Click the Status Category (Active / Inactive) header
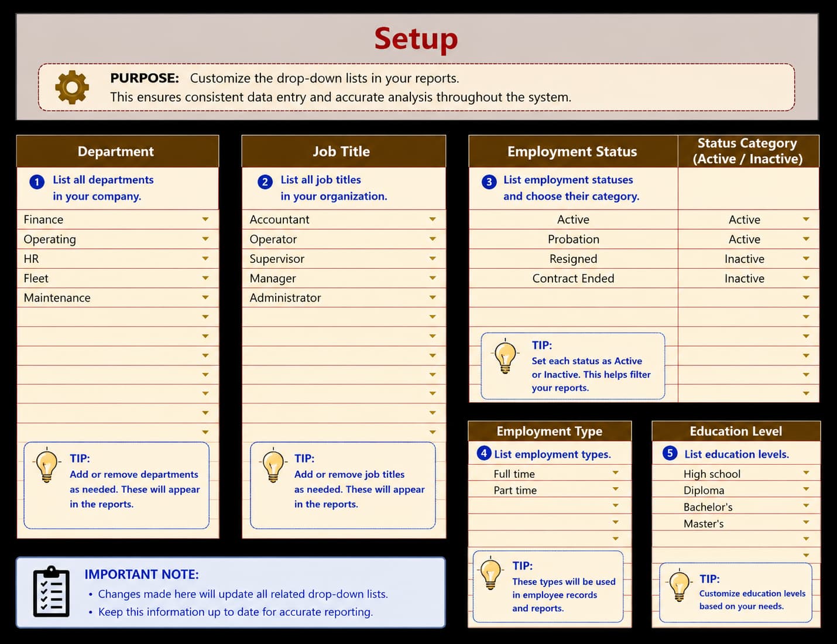The height and width of the screenshot is (644, 837). tap(748, 151)
